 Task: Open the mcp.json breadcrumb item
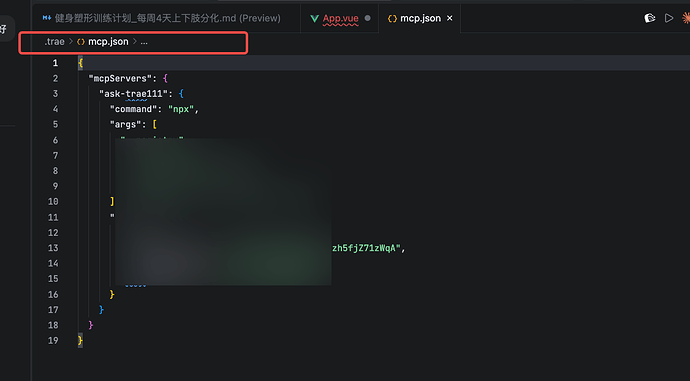(x=108, y=41)
